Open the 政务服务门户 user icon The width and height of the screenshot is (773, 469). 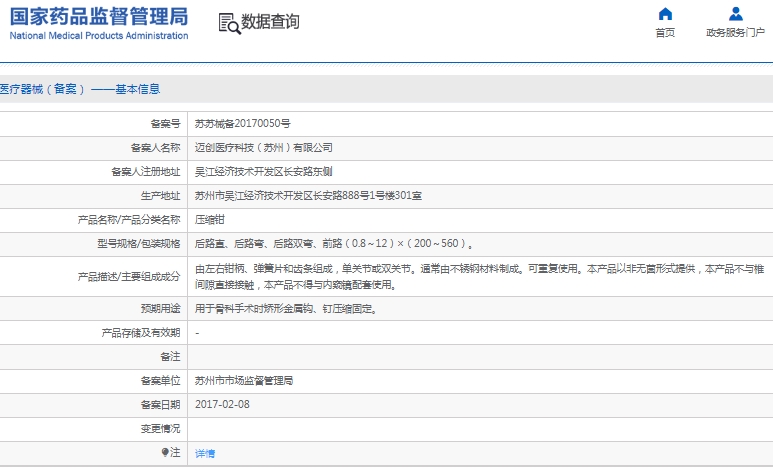(x=736, y=14)
